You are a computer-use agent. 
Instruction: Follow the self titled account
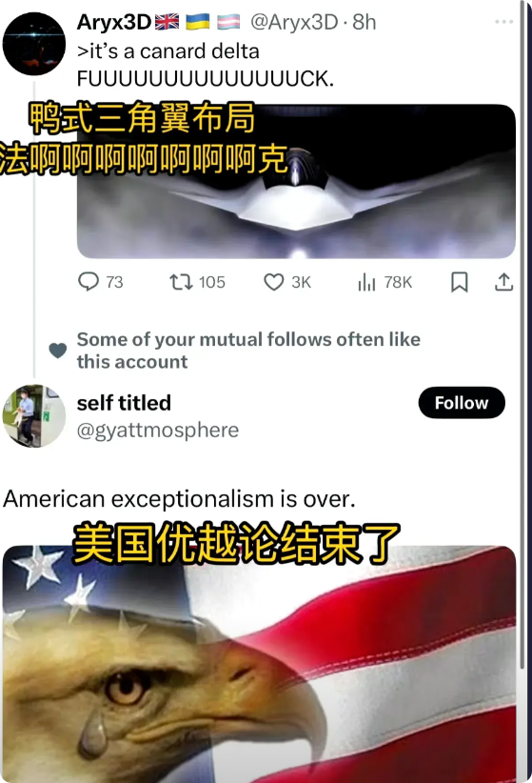point(462,403)
